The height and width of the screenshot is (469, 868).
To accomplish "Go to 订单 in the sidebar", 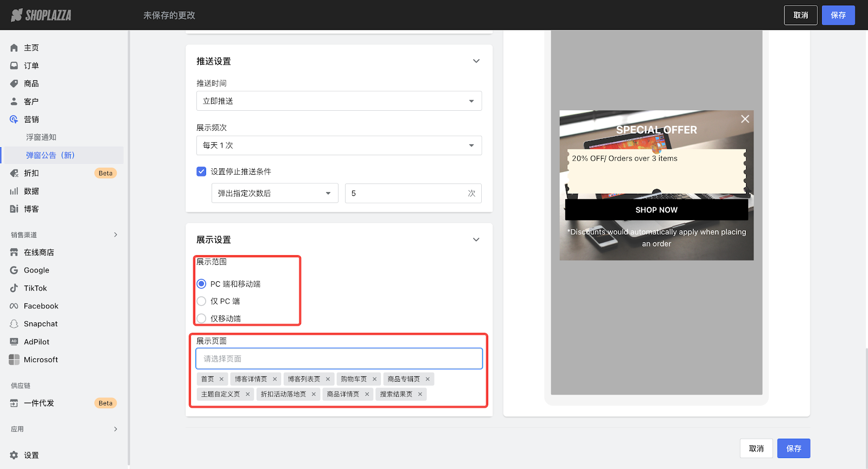I will [31, 66].
